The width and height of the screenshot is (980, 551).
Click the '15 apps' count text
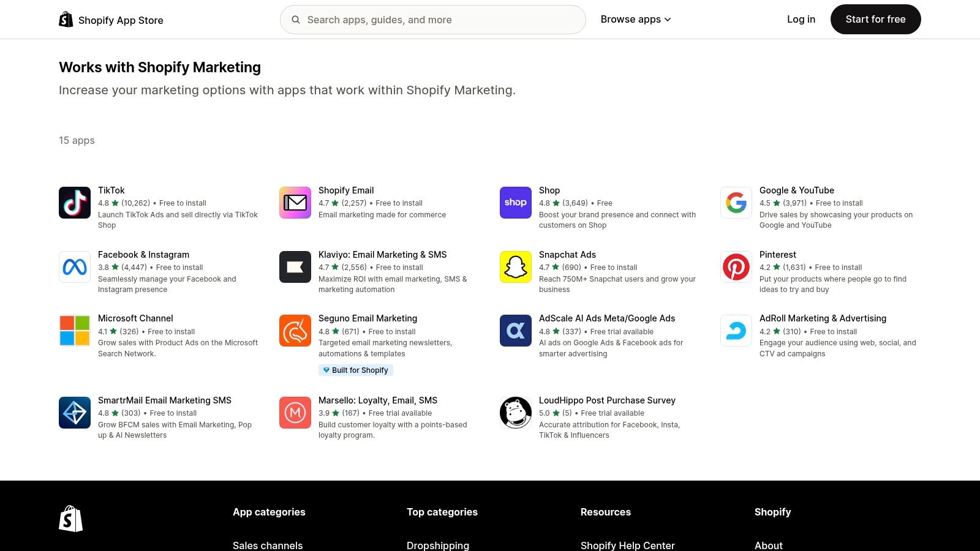point(77,140)
